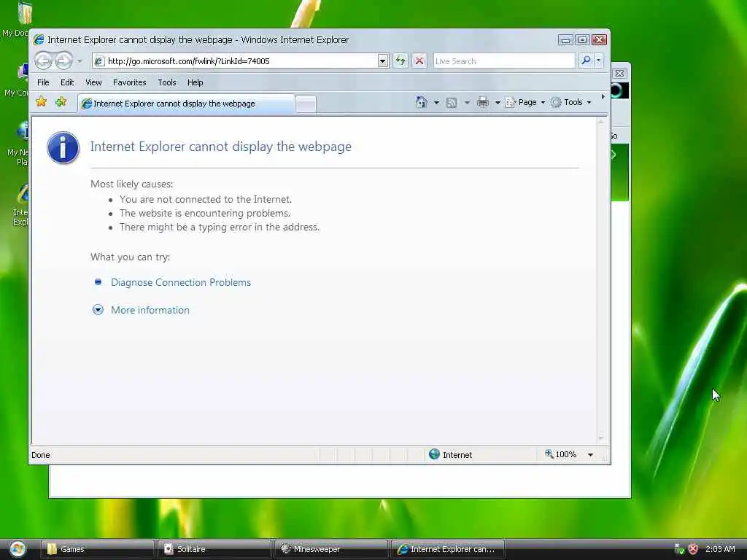The width and height of the screenshot is (747, 560).
Task: Click inside the Live Search box
Action: point(503,61)
